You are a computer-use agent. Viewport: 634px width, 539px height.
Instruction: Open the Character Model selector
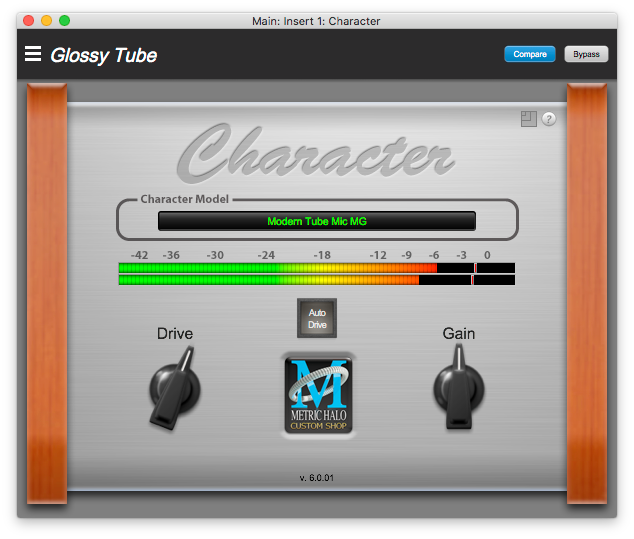(316, 221)
